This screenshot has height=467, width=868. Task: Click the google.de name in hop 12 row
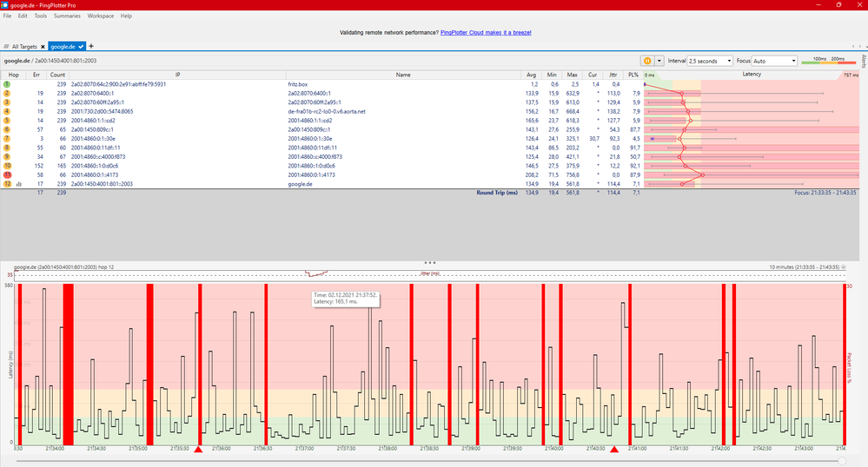coord(300,184)
